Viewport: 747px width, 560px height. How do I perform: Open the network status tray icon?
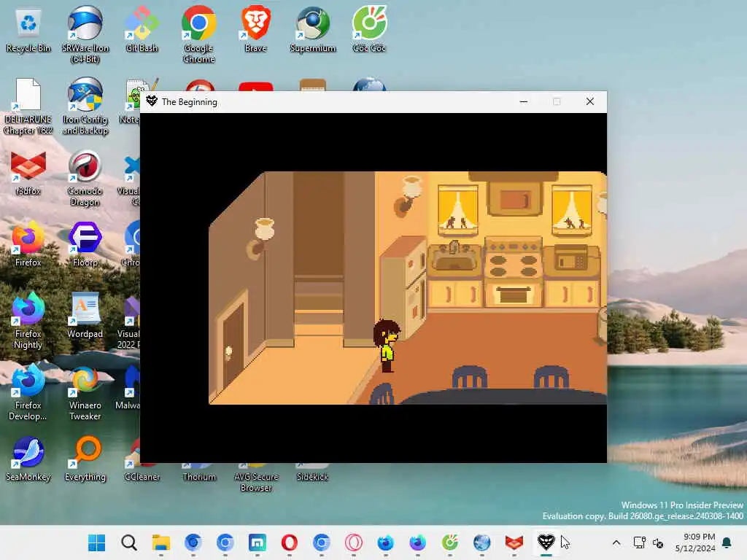639,542
